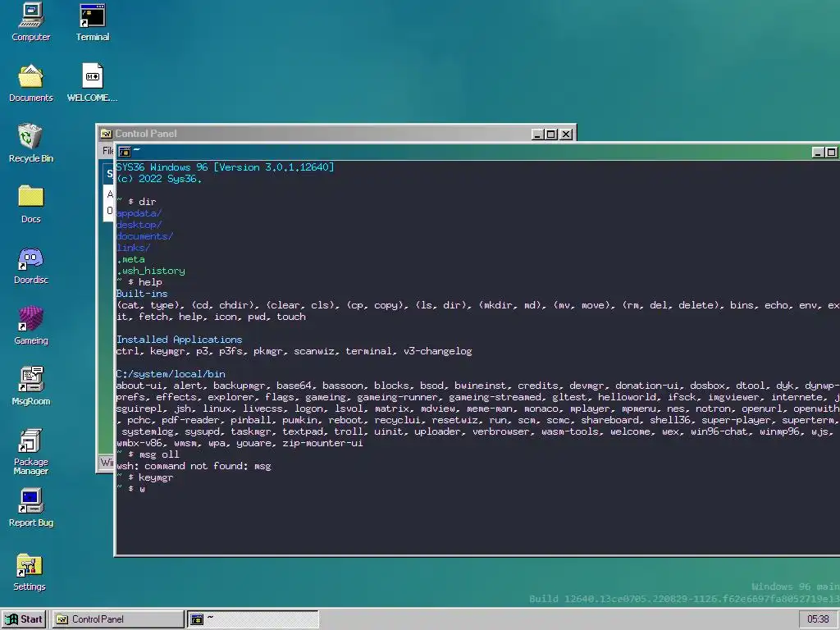Select the terminal taskbar button

(x=253, y=619)
